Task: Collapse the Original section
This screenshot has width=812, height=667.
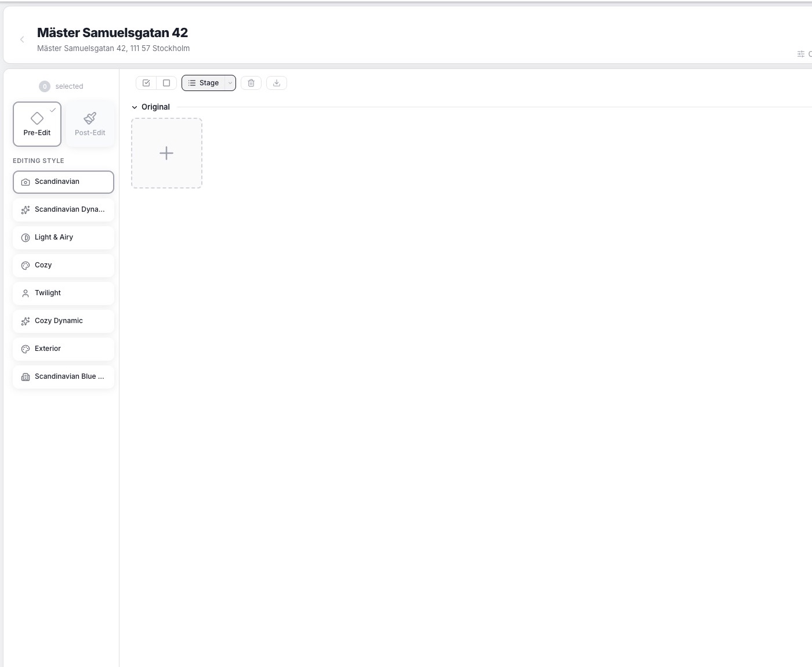Action: pos(135,107)
